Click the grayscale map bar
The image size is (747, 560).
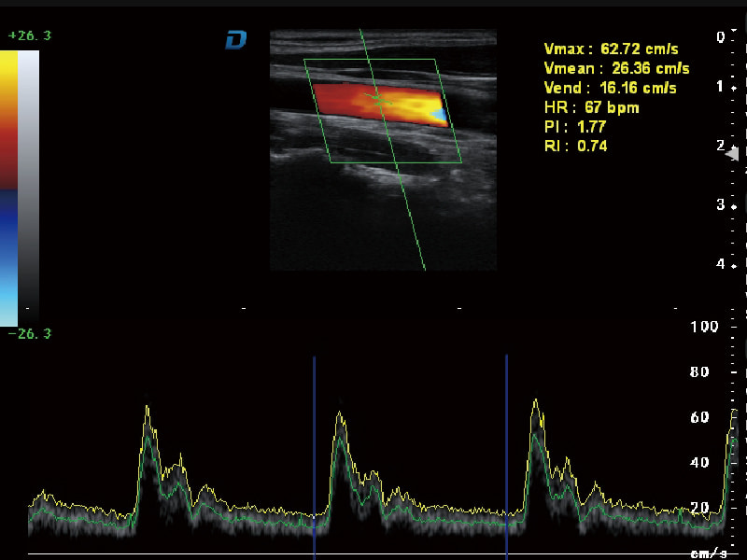(x=29, y=187)
